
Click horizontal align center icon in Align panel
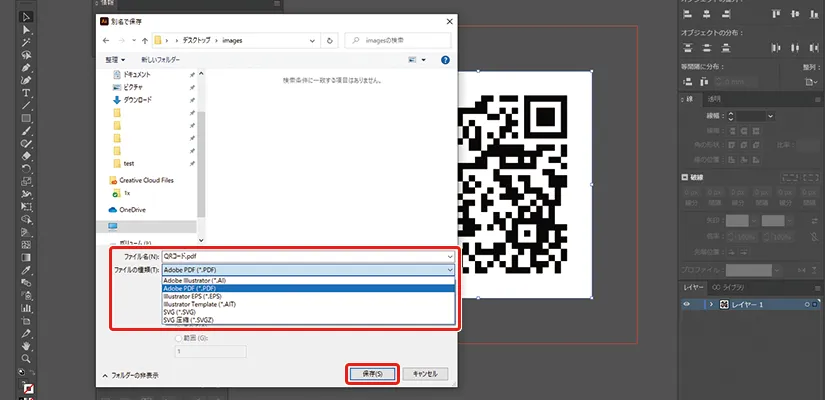coord(707,14)
